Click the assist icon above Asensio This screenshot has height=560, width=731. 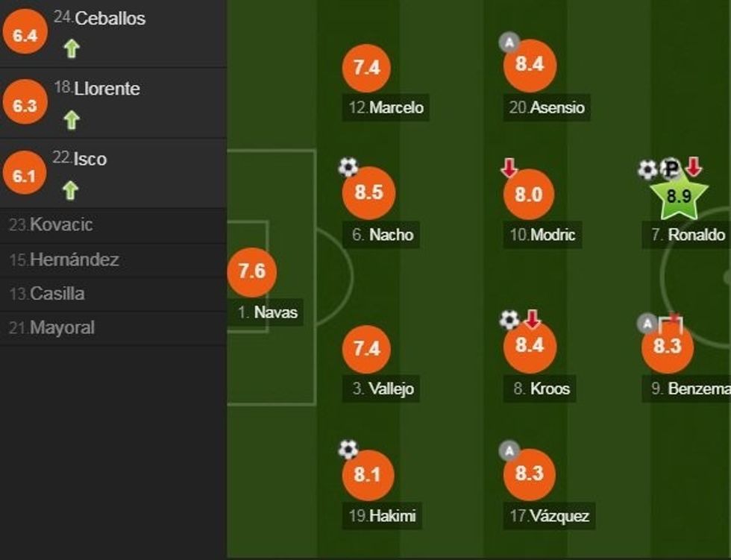tap(510, 40)
